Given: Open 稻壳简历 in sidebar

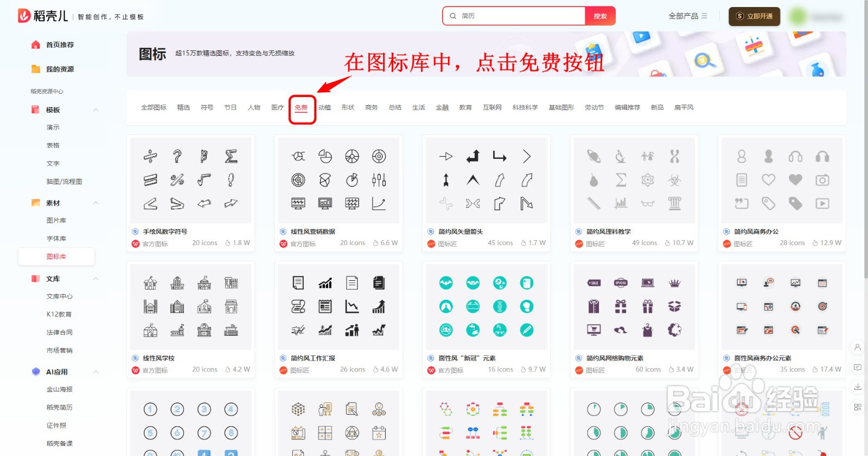Looking at the screenshot, I should 60,408.
